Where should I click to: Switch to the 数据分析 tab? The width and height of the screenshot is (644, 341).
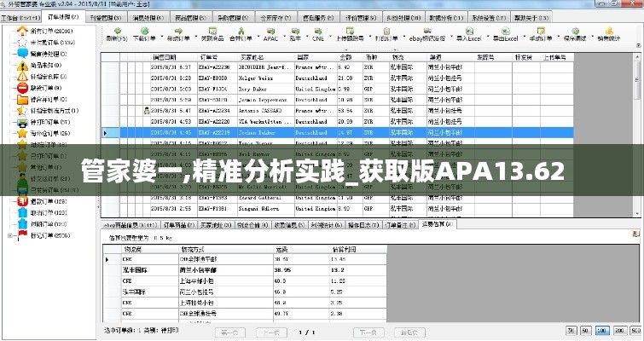click(x=445, y=18)
